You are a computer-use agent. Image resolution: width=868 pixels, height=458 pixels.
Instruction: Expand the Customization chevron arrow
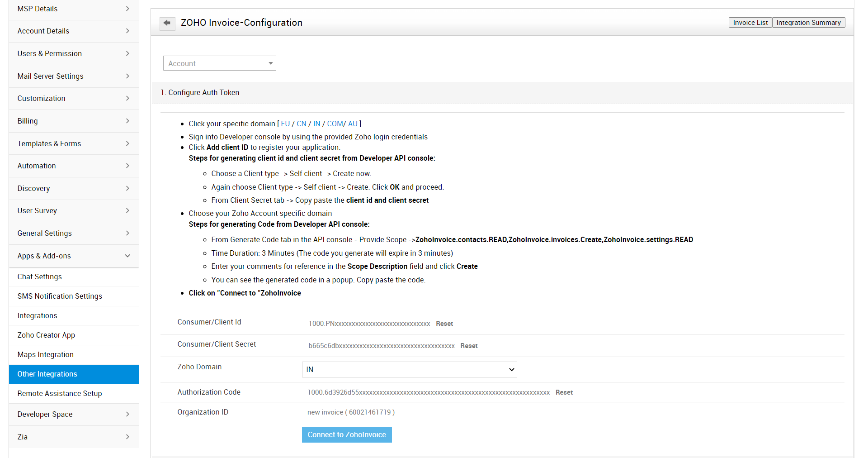[127, 98]
